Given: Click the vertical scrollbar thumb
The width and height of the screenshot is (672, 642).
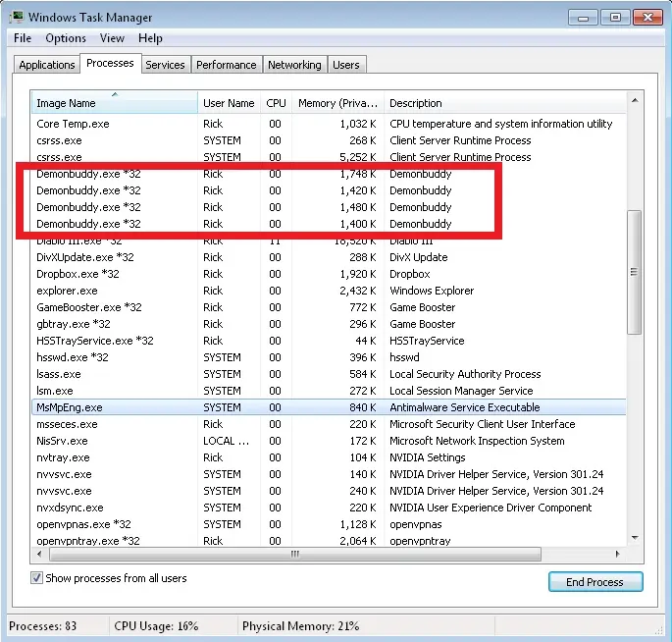Looking at the screenshot, I should point(634,272).
